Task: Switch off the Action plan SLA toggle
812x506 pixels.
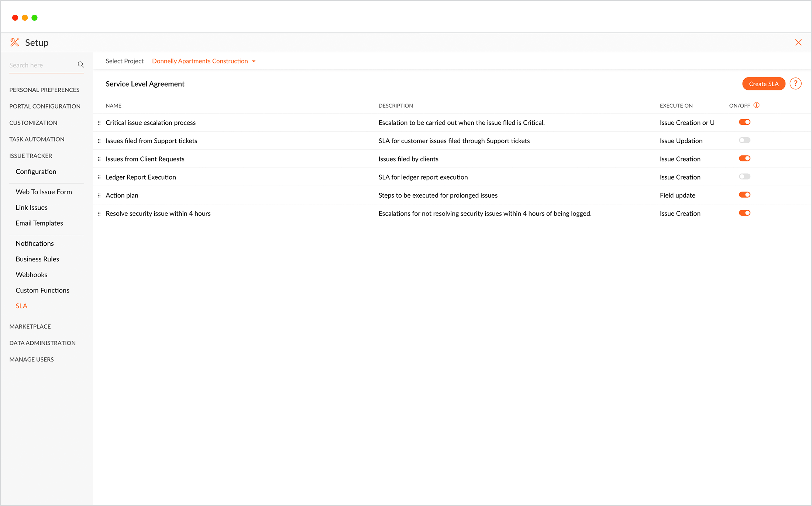Action: coord(744,195)
